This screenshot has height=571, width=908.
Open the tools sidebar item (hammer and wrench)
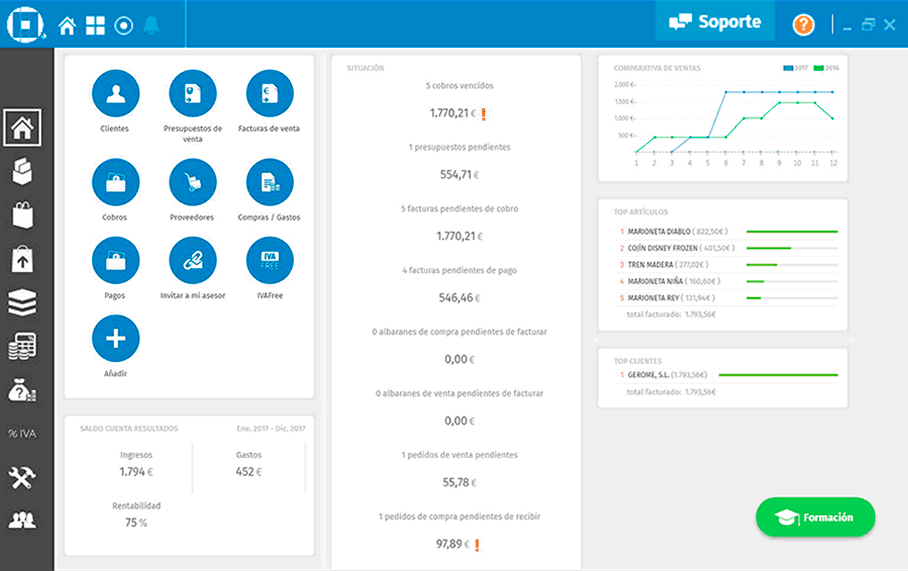tap(22, 478)
